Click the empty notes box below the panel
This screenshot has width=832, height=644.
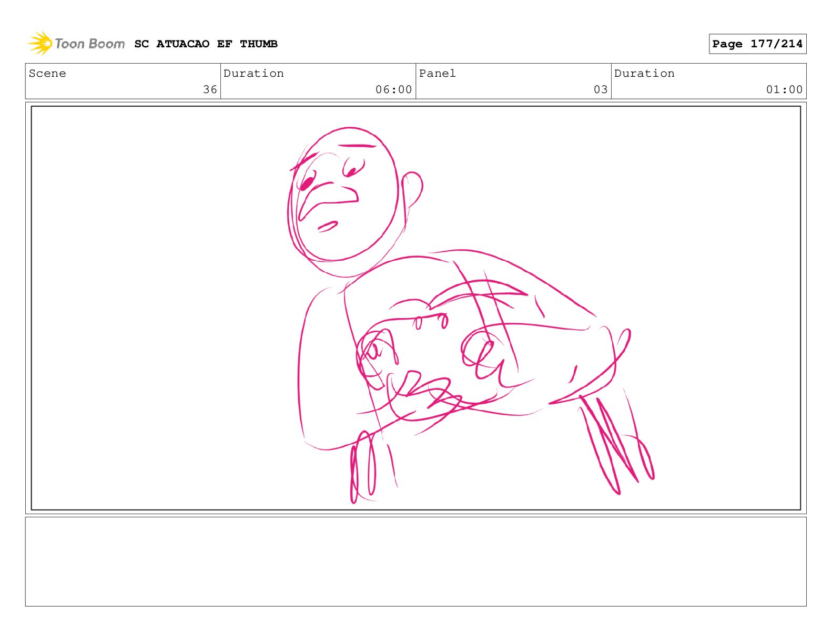(415, 561)
